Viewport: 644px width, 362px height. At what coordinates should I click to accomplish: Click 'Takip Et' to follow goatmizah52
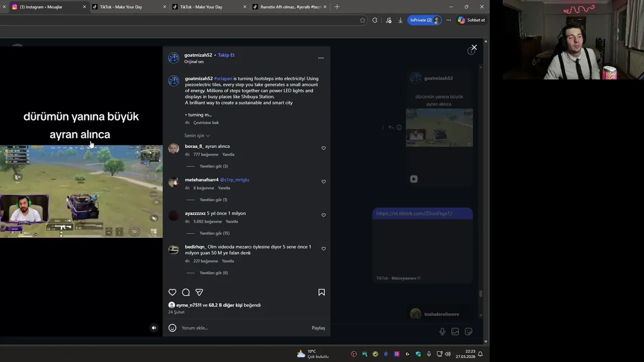point(226,55)
